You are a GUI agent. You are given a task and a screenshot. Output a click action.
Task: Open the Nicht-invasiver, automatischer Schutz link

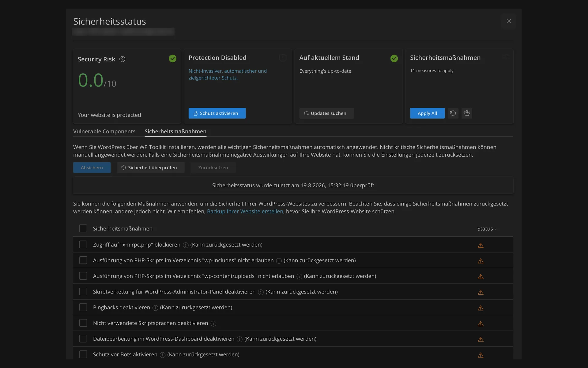[228, 74]
